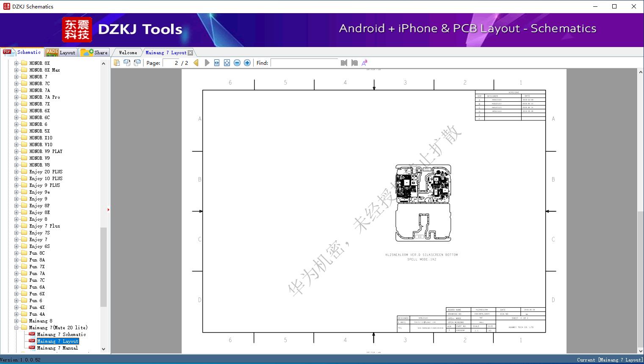Expand the Enjoy 10 PLUS folder

(16, 178)
